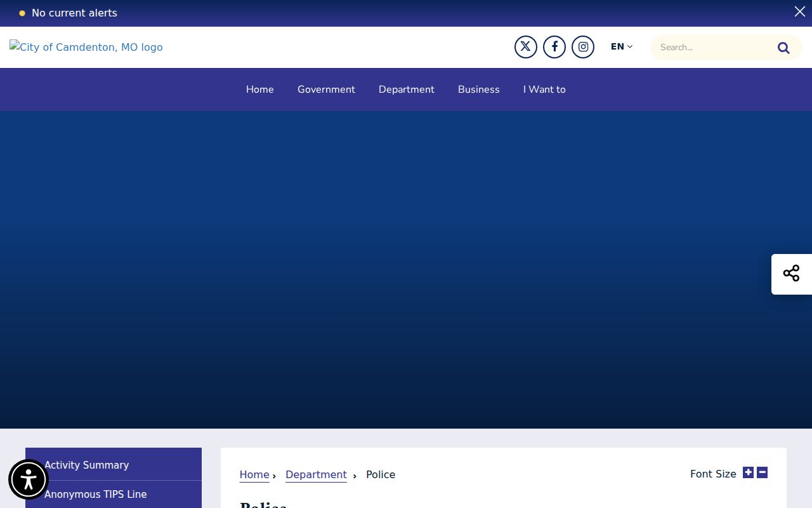Open the accessibility options widget

[x=29, y=479]
